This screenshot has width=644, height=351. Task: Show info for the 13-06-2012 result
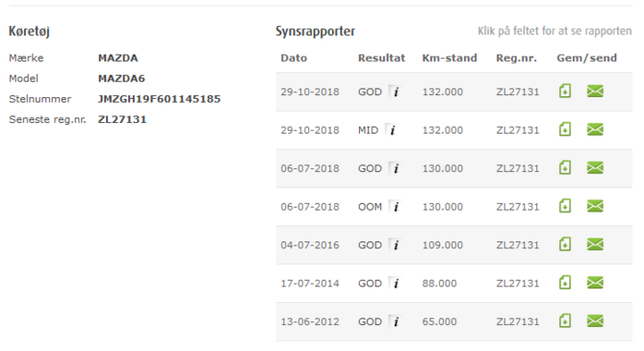[396, 322]
